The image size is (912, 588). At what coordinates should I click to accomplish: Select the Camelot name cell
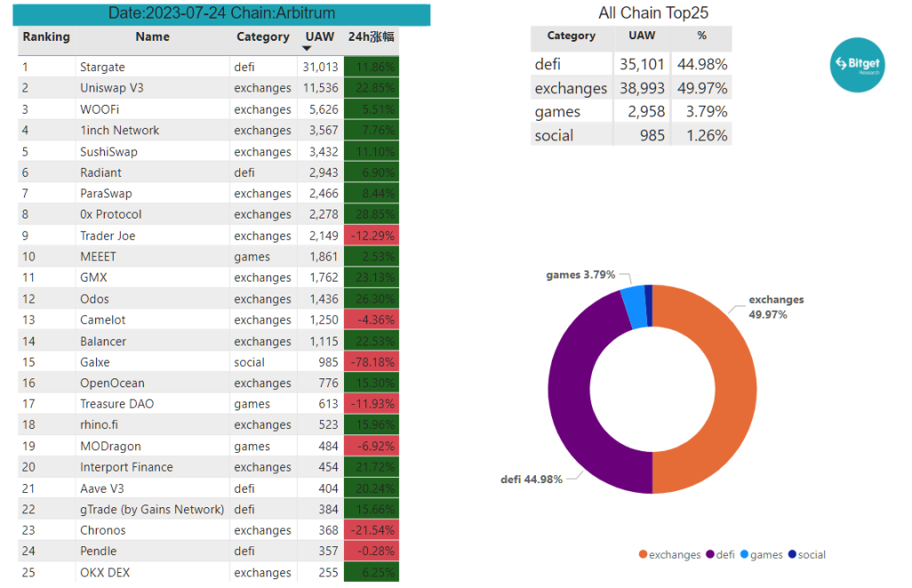click(102, 320)
